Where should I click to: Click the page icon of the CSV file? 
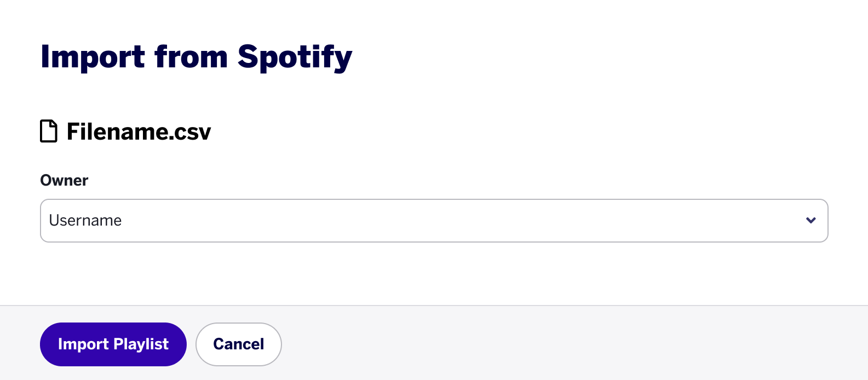(49, 131)
